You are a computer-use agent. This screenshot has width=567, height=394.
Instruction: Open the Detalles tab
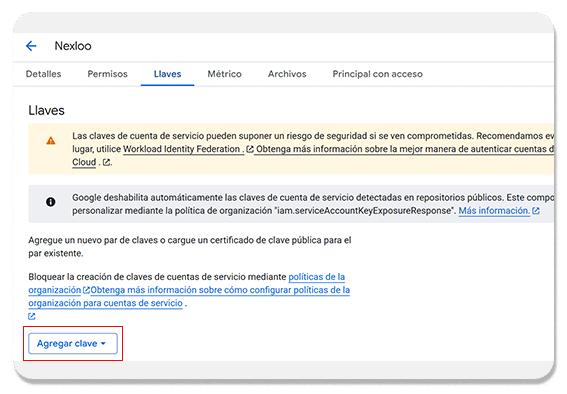point(43,74)
